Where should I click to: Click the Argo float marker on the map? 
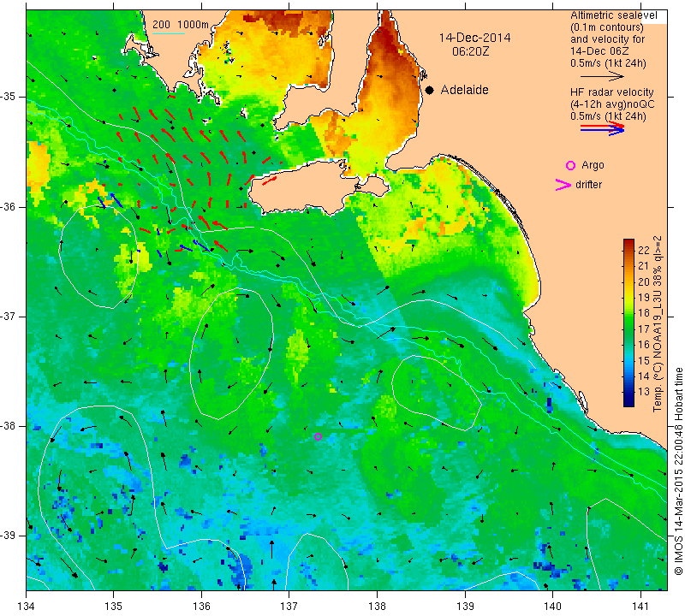[318, 436]
